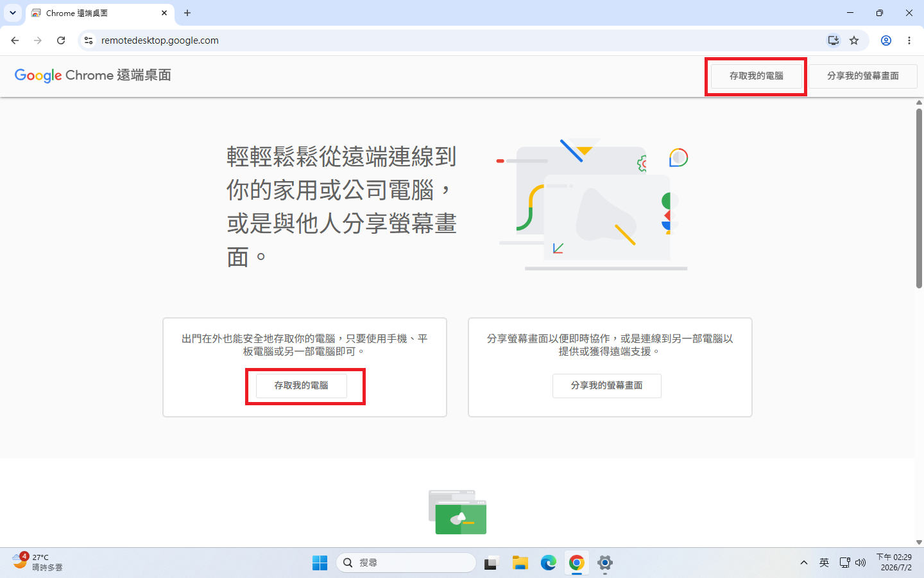Open the tab search dropdown arrow

pyautogui.click(x=12, y=13)
